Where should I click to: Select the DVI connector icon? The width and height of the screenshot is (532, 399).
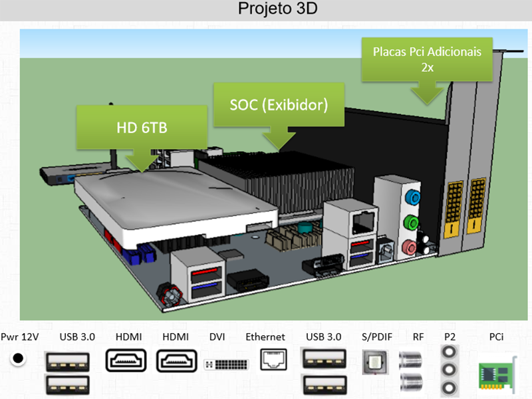pyautogui.click(x=225, y=365)
